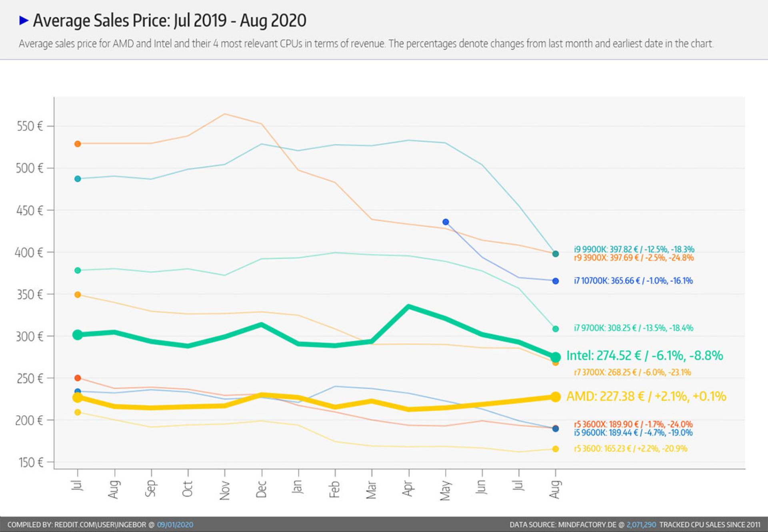Select the i9 9900K price label
Viewport: 768px width, 532px height.
click(634, 249)
